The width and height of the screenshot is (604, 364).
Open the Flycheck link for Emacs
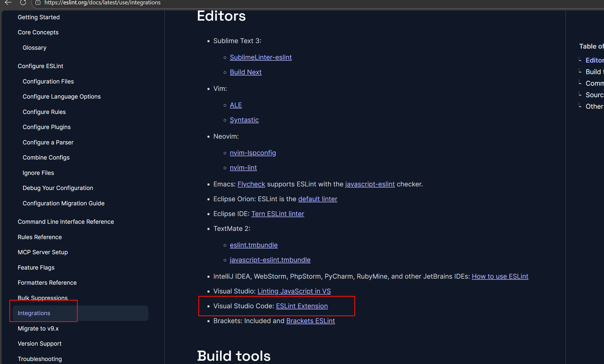251,184
